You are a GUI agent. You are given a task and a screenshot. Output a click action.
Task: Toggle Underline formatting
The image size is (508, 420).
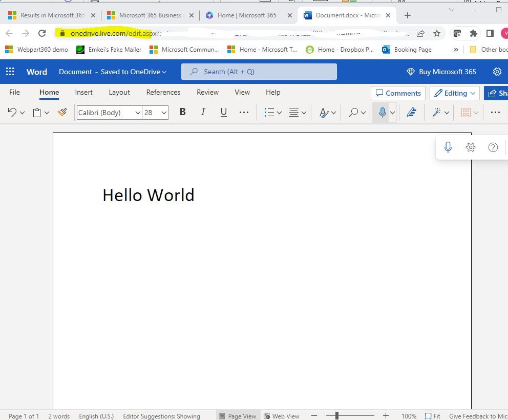coord(223,113)
